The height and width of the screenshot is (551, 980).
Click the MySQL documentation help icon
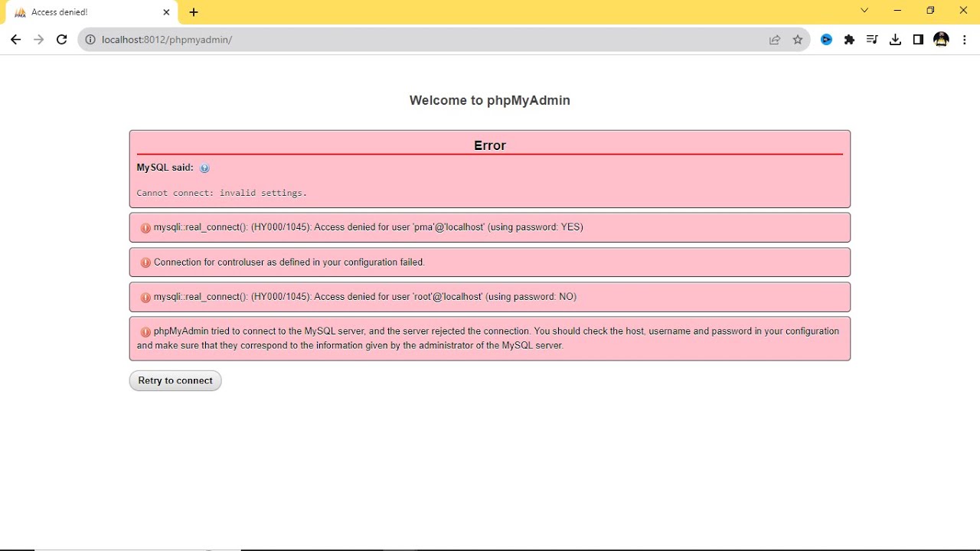[x=204, y=168]
